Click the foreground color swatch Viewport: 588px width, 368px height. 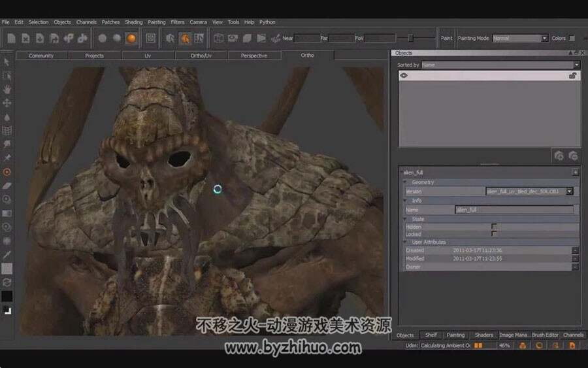[7, 269]
